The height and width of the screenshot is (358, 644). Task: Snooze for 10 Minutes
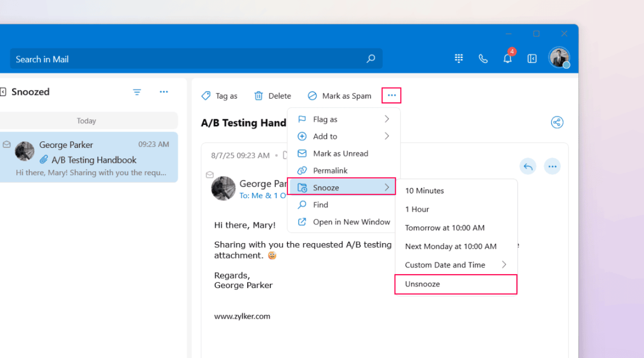point(456,190)
